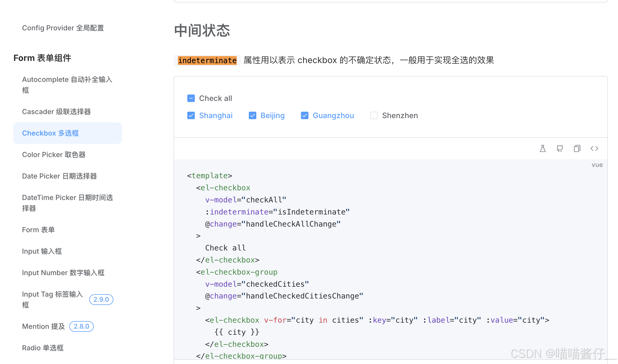Go to Input Number 数字输入框 page

(x=63, y=273)
